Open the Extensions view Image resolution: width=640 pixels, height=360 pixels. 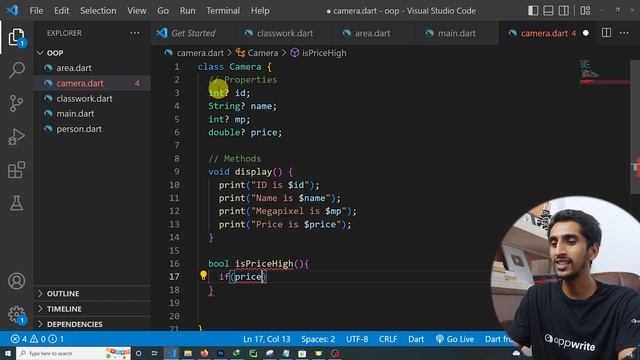(16, 170)
